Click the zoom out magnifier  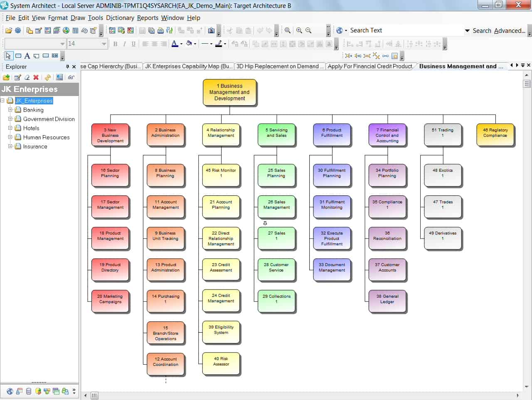click(308, 30)
